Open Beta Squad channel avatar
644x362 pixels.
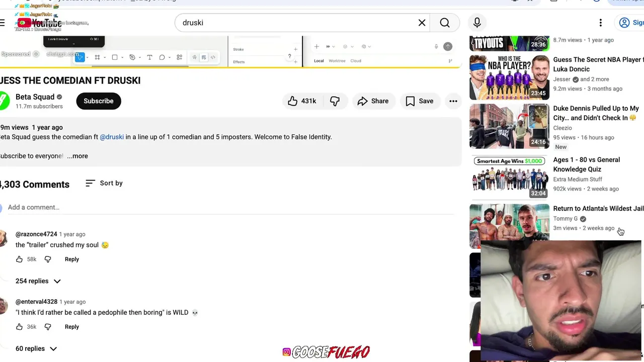point(4,101)
